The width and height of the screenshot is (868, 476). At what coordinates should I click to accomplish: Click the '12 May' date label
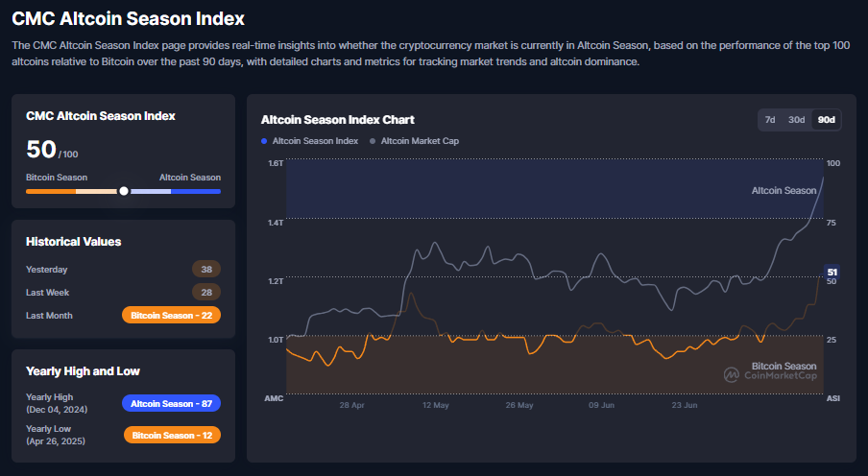click(436, 405)
